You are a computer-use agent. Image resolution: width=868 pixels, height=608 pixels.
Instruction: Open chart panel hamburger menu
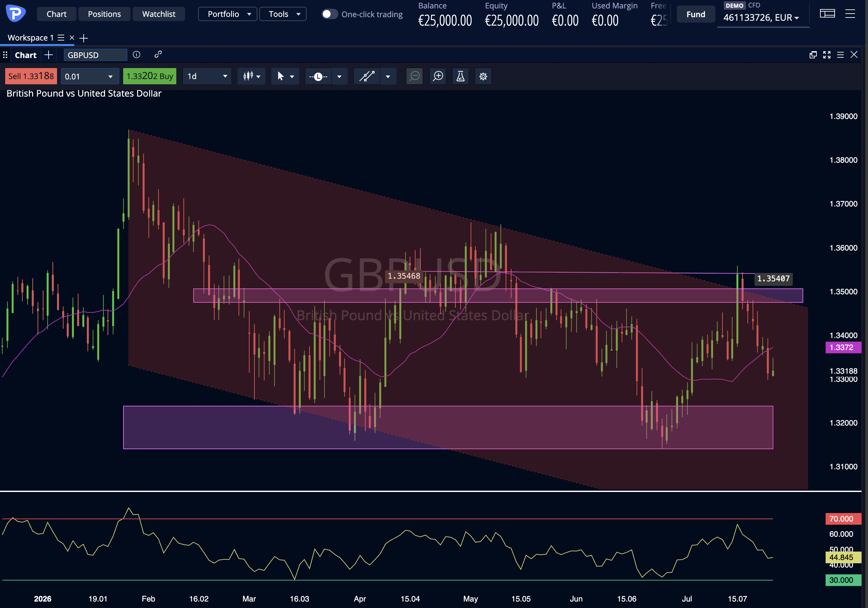click(x=840, y=55)
